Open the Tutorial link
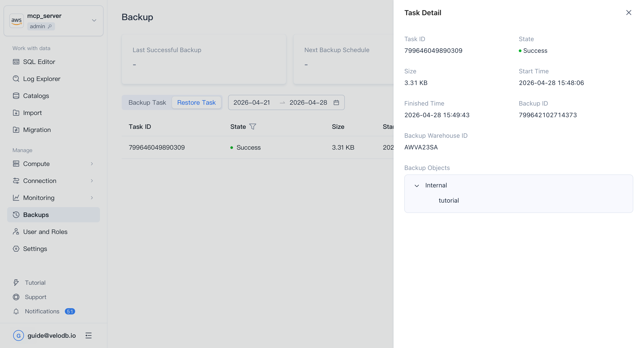644x348 pixels. [x=35, y=282]
